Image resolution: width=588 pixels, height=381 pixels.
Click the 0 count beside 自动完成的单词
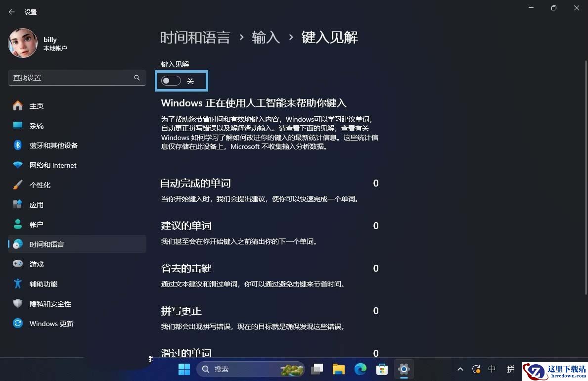(376, 183)
